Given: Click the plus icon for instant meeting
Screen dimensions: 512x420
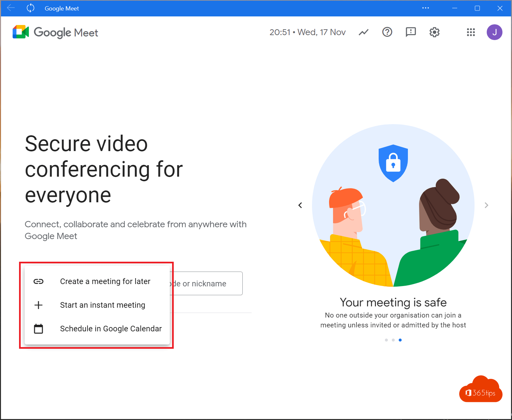Looking at the screenshot, I should point(38,305).
